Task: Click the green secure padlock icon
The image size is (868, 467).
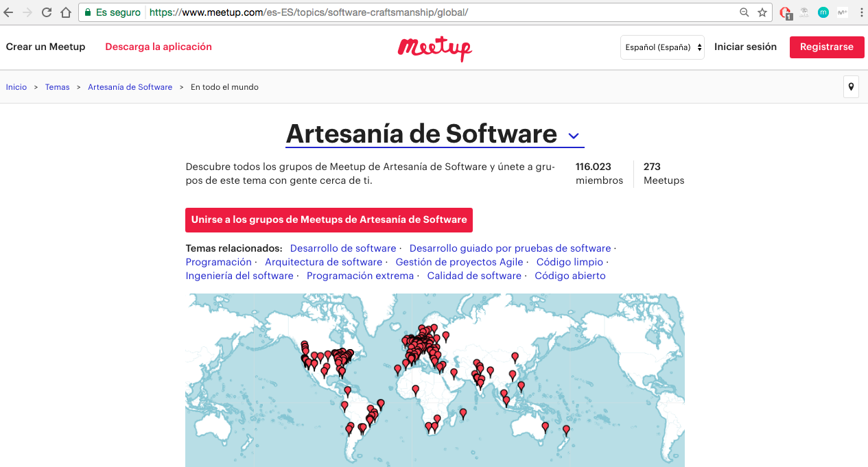Action: [88, 12]
